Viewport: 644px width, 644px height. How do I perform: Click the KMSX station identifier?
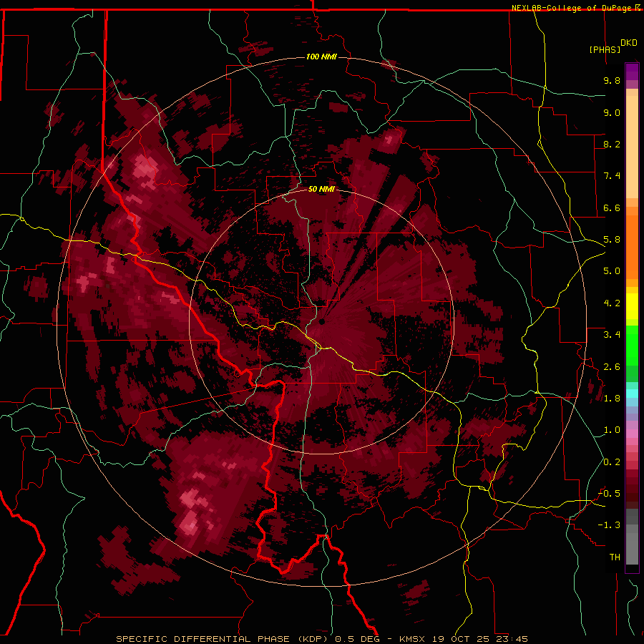(x=413, y=639)
